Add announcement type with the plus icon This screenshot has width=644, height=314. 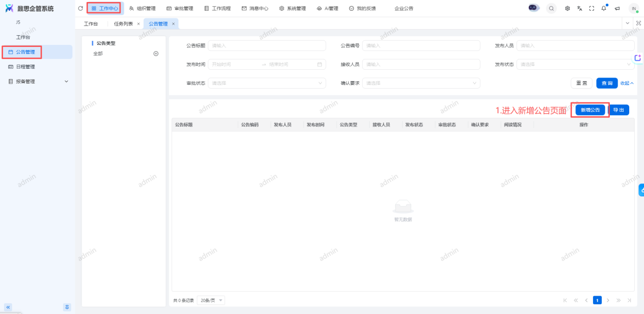pyautogui.click(x=156, y=54)
